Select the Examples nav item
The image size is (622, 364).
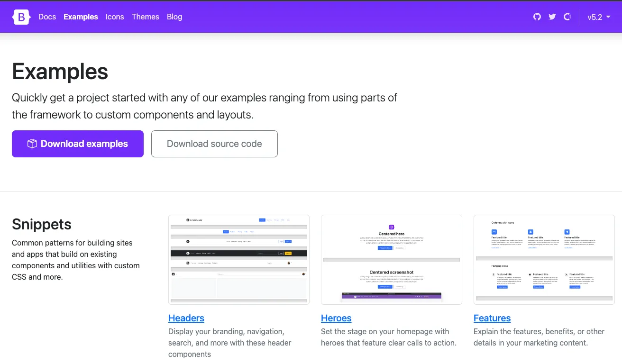pyautogui.click(x=81, y=17)
